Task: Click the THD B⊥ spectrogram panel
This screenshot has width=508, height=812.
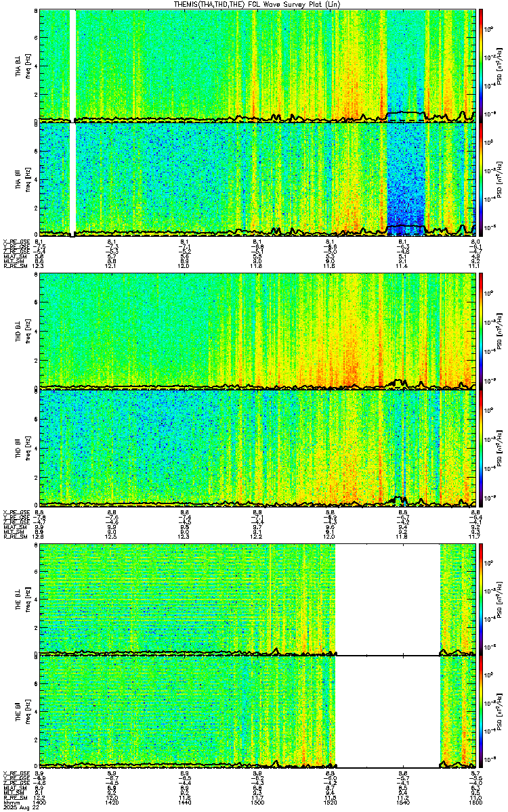Action: (x=257, y=330)
